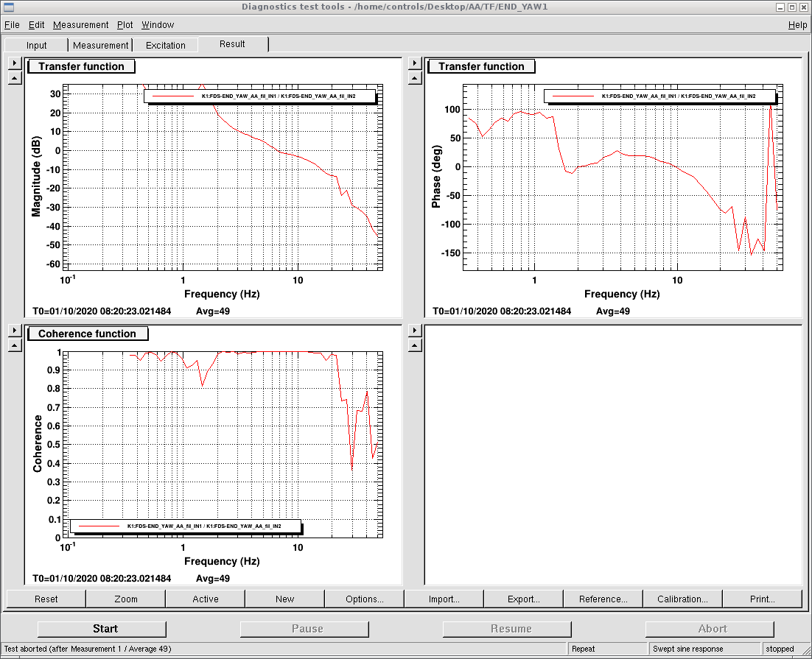812x659 pixels.
Task: Open the Plot menu
Action: click(125, 24)
